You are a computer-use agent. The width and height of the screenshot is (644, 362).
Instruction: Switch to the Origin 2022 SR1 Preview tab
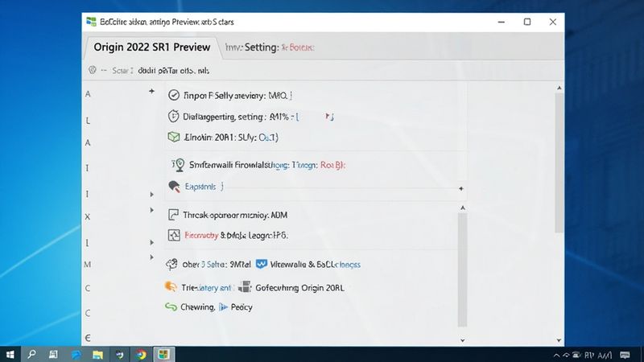151,47
